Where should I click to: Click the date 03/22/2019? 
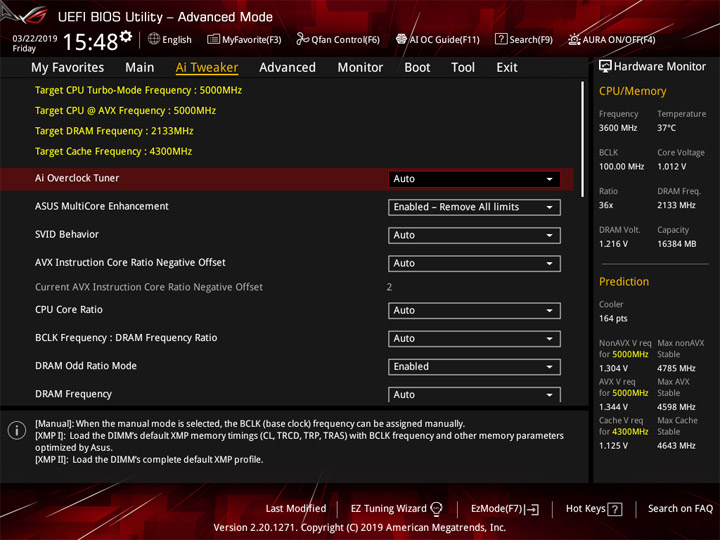point(34,39)
